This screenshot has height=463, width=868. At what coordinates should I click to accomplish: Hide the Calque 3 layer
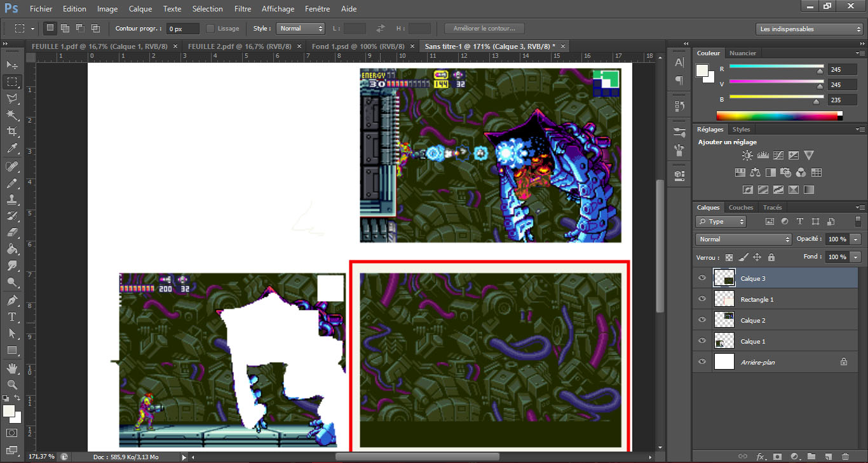point(702,278)
